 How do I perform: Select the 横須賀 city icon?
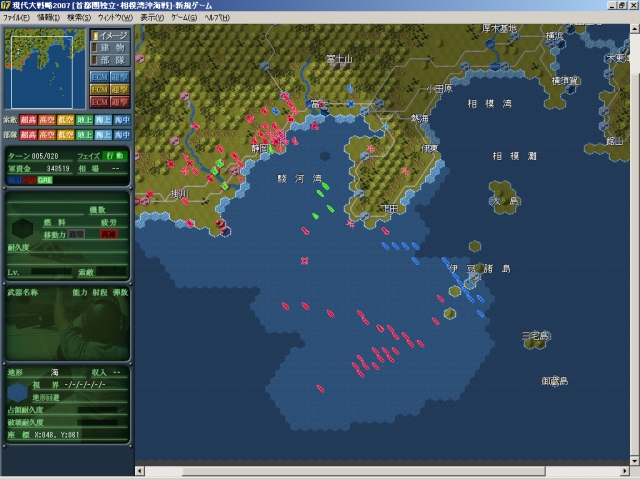[570, 89]
